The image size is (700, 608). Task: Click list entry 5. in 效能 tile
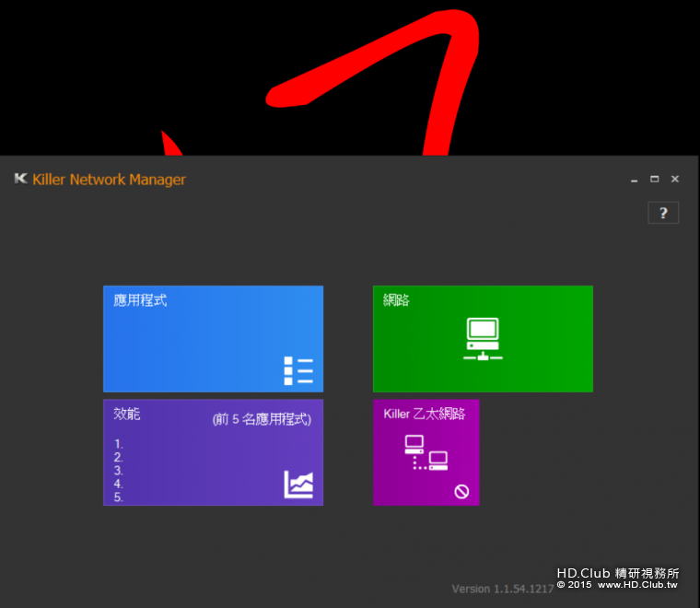tap(118, 497)
